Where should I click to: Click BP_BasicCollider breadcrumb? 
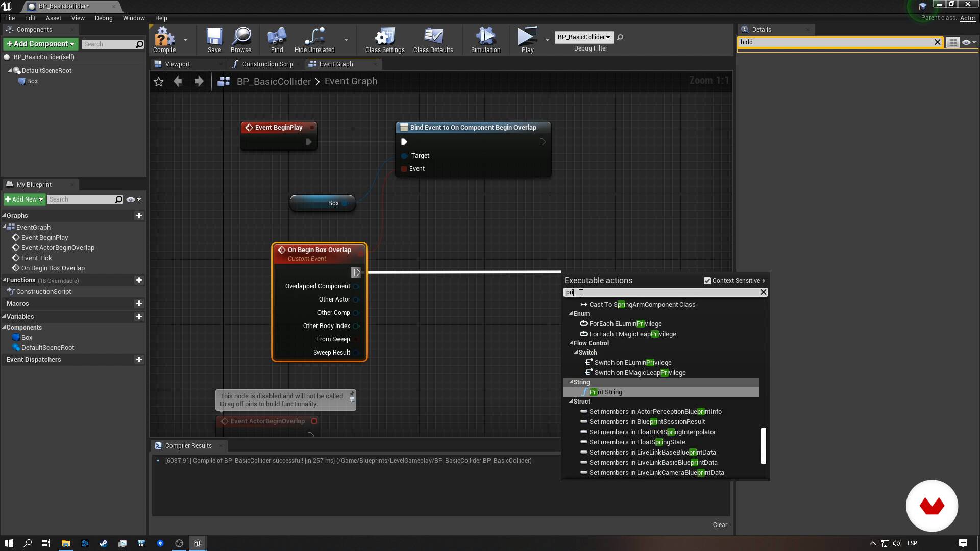274,82
